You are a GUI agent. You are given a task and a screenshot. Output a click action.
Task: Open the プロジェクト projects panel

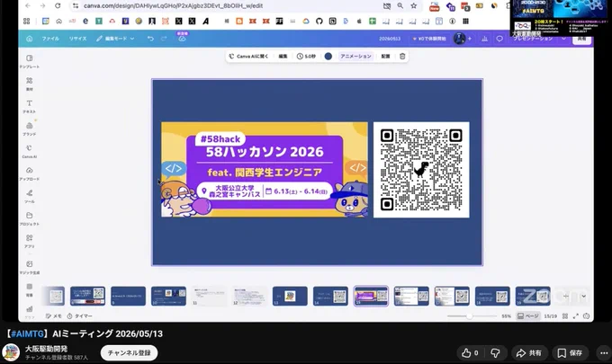(x=30, y=218)
